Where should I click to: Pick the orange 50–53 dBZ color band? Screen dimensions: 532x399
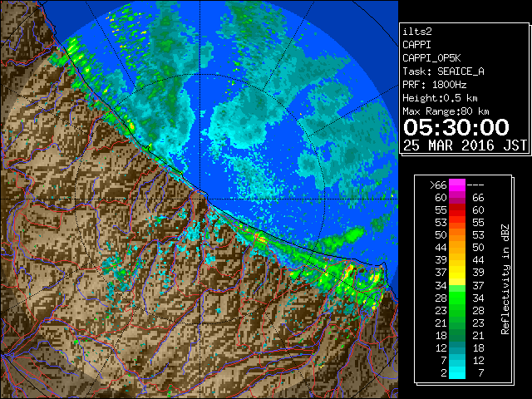tap(457, 235)
